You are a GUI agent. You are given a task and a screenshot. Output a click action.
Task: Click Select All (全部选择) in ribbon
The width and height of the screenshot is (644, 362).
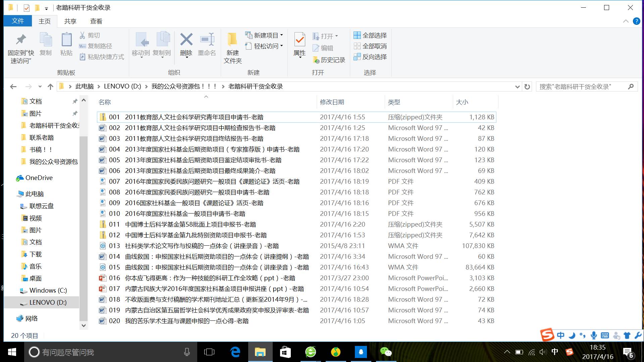click(x=370, y=36)
